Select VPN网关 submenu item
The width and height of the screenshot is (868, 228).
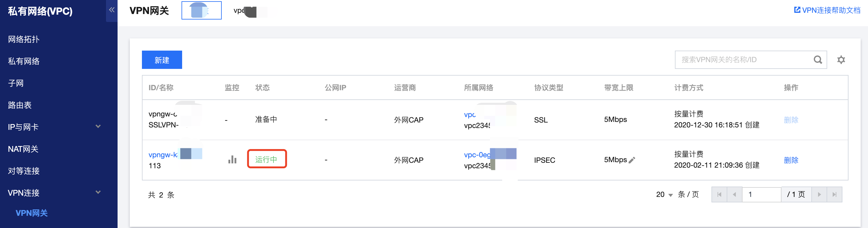[32, 213]
